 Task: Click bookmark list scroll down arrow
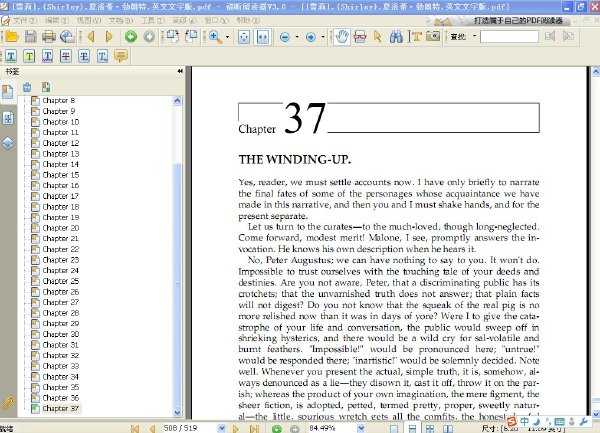coord(177,412)
